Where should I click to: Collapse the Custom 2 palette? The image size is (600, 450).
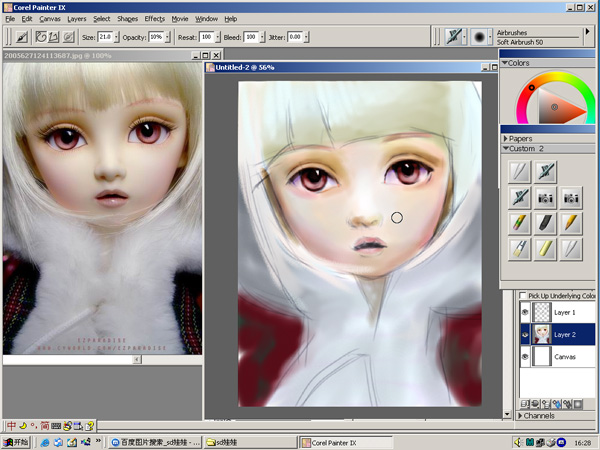coord(505,148)
